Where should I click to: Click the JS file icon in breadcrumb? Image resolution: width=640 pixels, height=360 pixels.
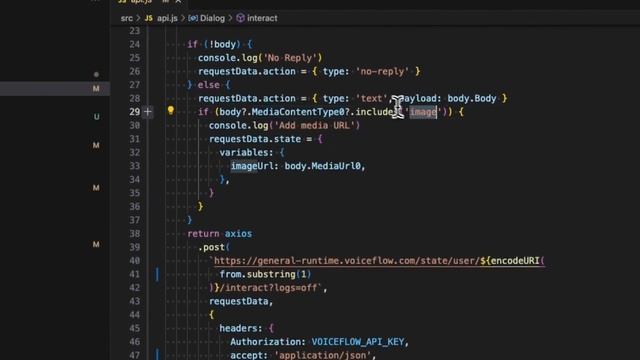[x=149, y=18]
